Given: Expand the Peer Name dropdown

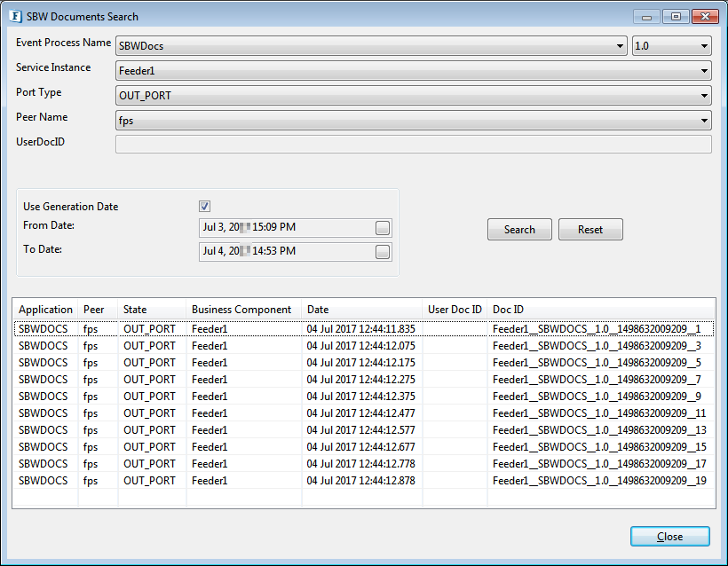Looking at the screenshot, I should (x=704, y=121).
